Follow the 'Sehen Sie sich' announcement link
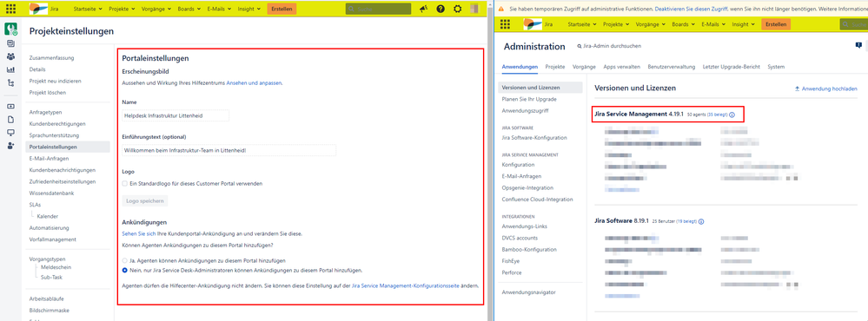Viewport: 868px width, 321px height. (x=138, y=233)
